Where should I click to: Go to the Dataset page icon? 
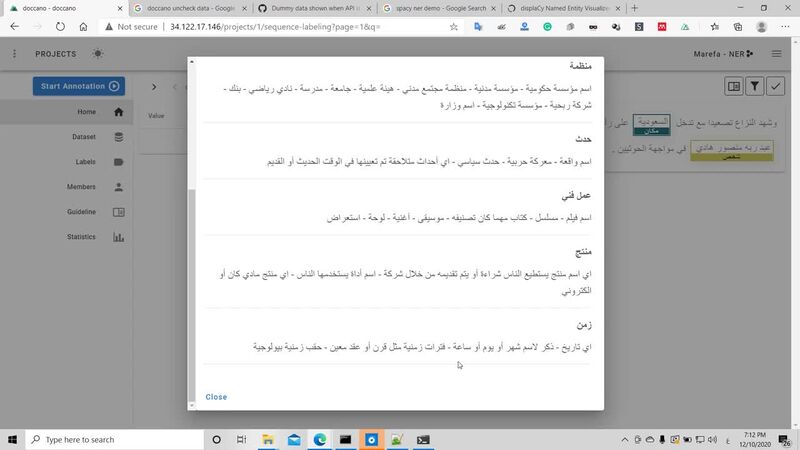click(118, 137)
